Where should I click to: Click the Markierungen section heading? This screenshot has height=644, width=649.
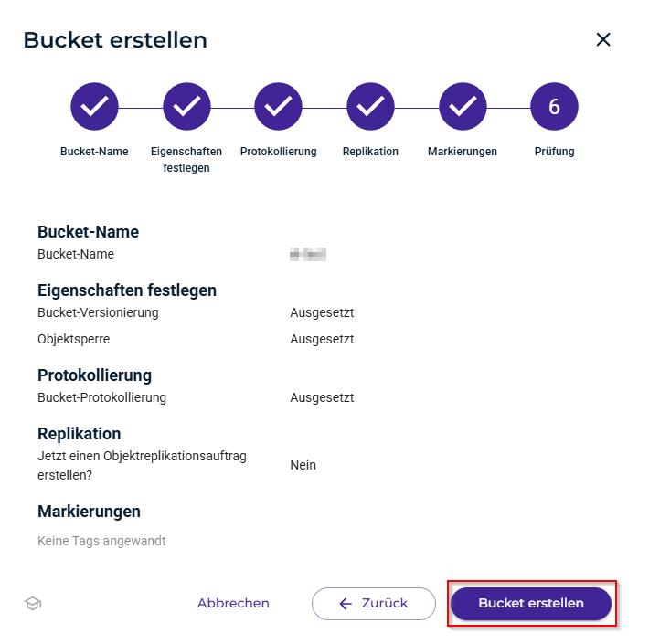(89, 512)
